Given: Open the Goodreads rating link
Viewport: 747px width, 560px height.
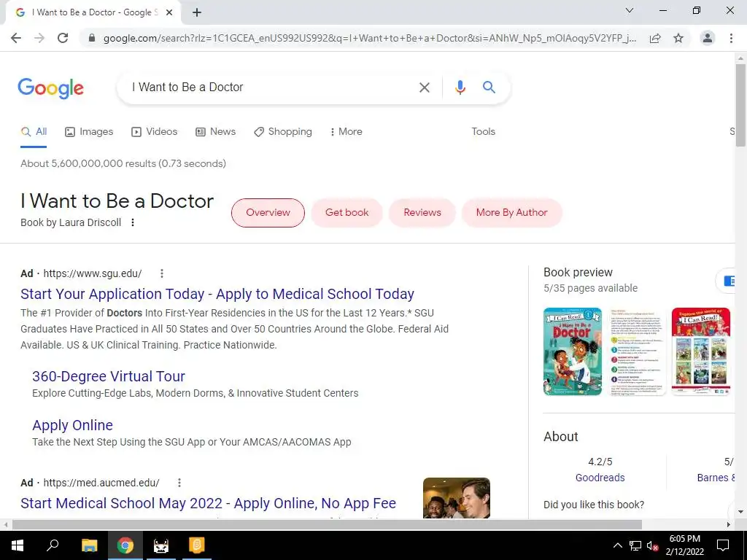Looking at the screenshot, I should 600,478.
